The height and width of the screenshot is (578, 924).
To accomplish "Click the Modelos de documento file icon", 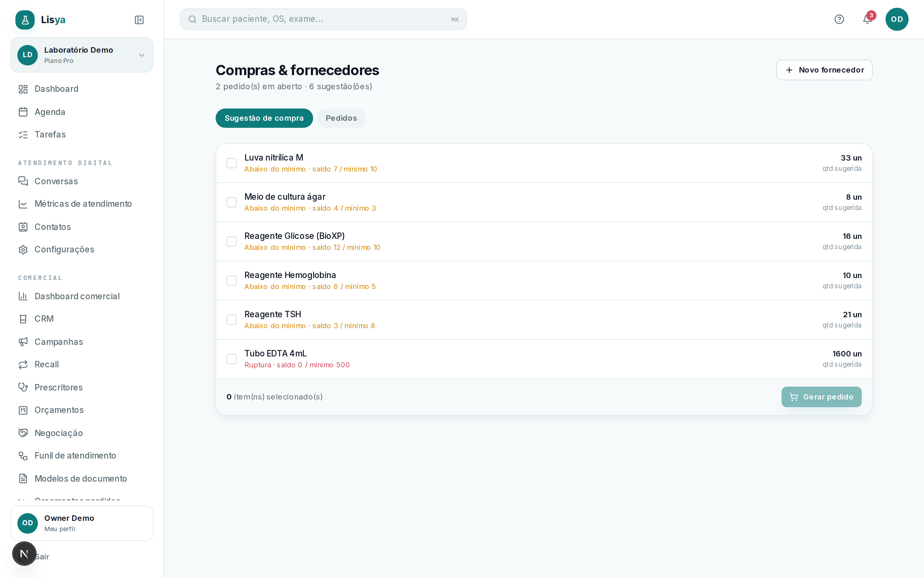I will pos(23,478).
